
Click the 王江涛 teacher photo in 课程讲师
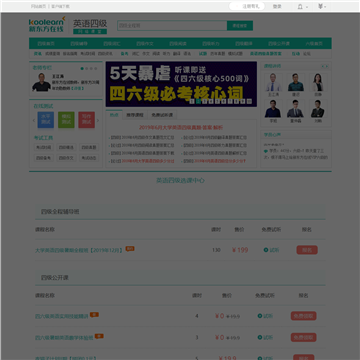273,82
